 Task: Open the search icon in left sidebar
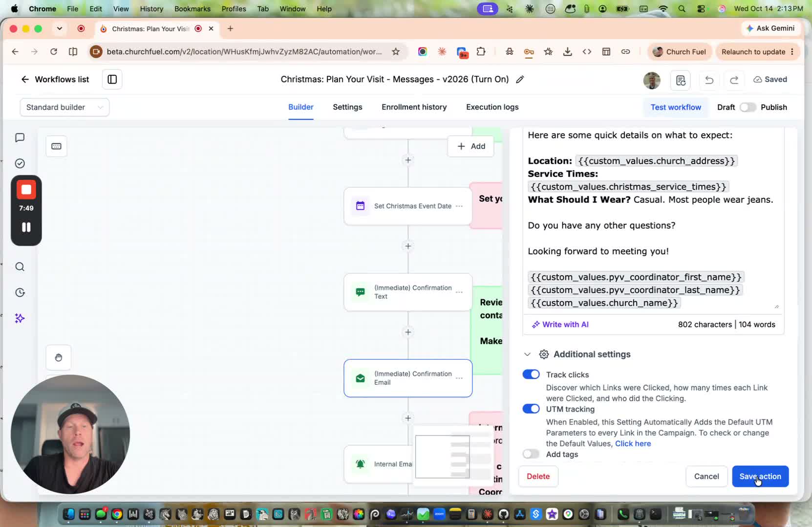[x=20, y=266]
